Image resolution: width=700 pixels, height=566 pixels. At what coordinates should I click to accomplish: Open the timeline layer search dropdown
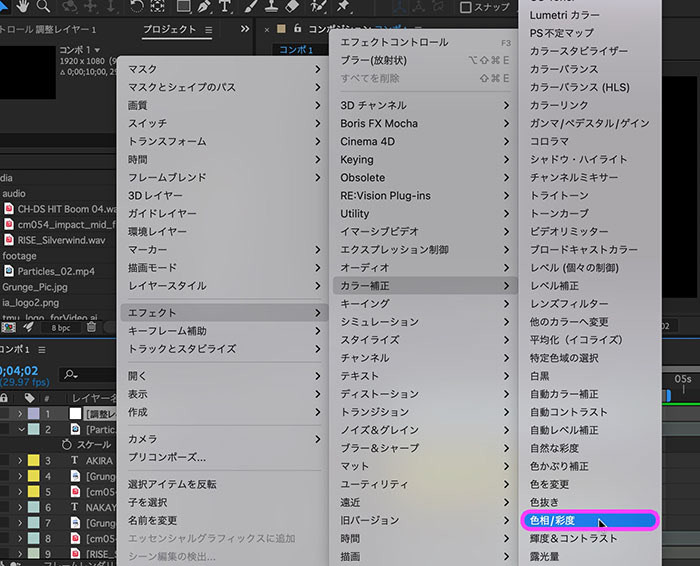click(x=71, y=375)
